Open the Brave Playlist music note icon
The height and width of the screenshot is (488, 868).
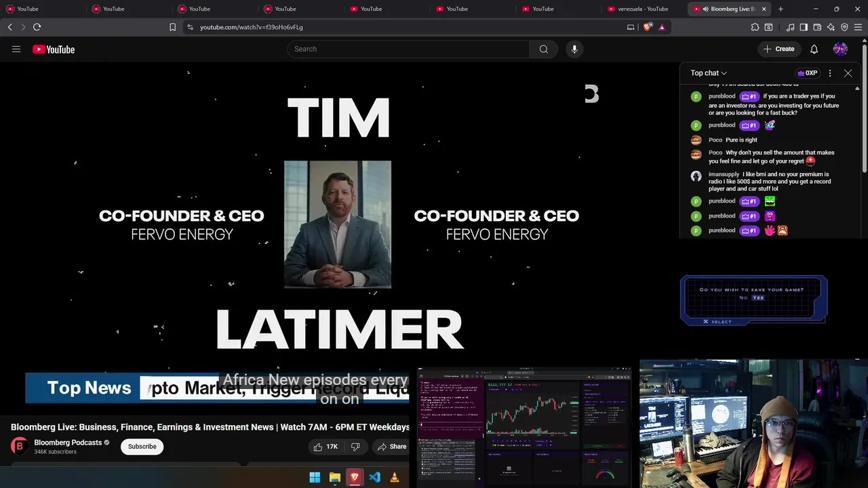pyautogui.click(x=790, y=27)
